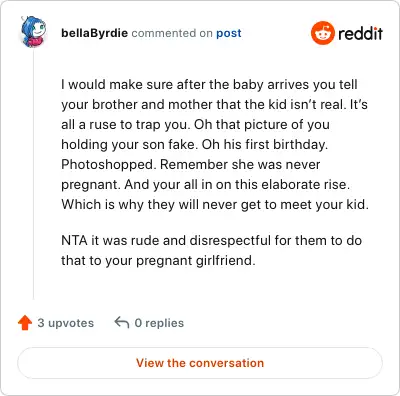400x396 pixels.
Task: Click the phrase "all a ruse to trap you"
Action: coord(125,125)
